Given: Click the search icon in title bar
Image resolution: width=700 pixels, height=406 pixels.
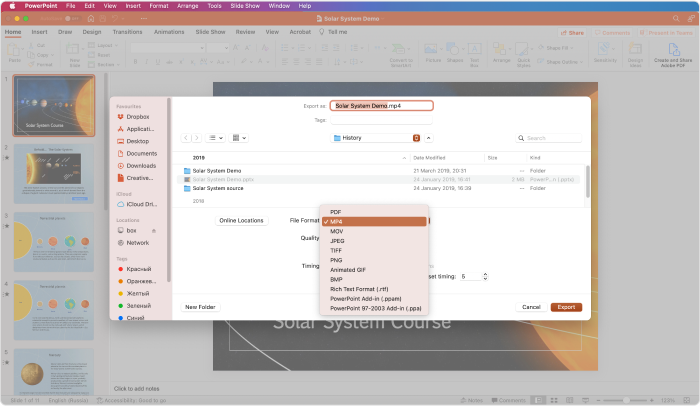Looking at the screenshot, I should (x=676, y=18).
